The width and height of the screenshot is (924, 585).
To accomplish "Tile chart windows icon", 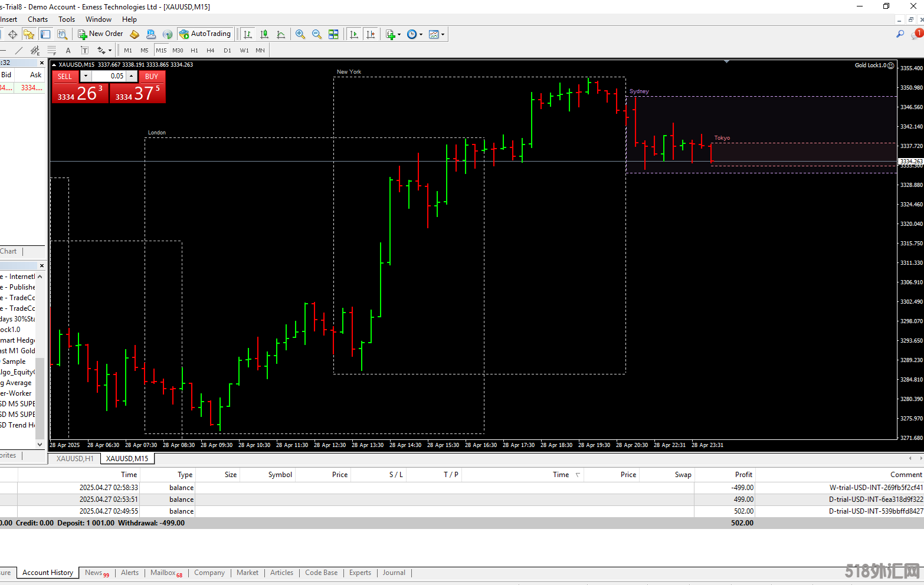I will click(333, 34).
